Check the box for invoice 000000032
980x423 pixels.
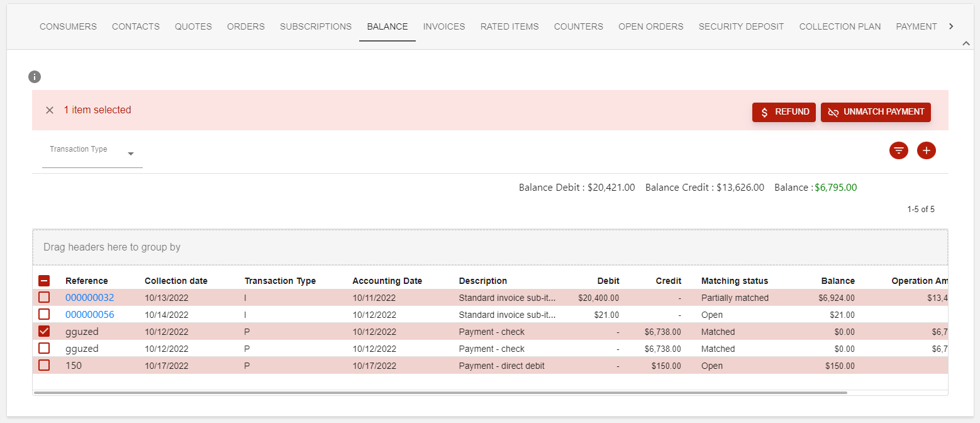pos(45,298)
